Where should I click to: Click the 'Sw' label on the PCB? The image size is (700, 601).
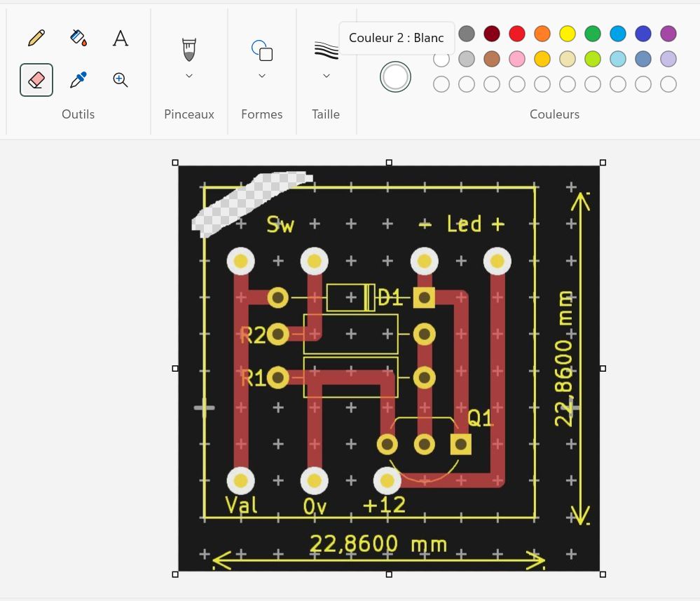pyautogui.click(x=280, y=224)
